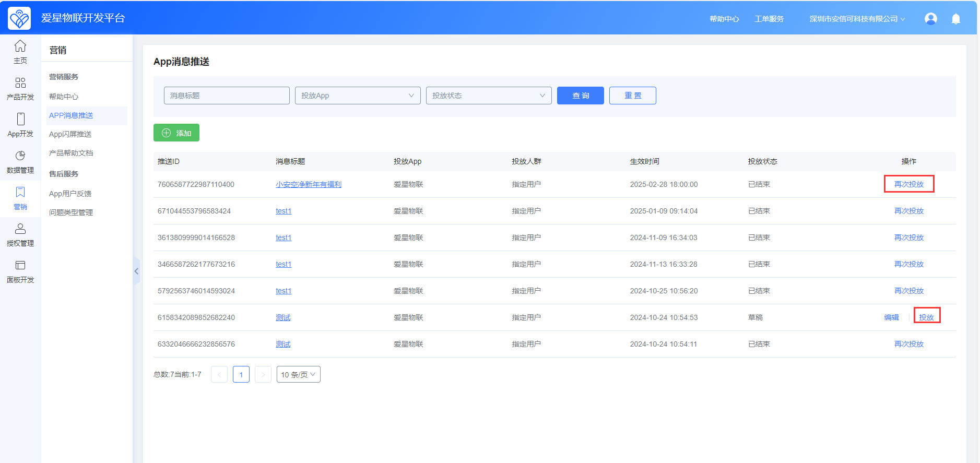Focus the 消息标题 search field
Screen dimensions: 980x463
point(227,96)
